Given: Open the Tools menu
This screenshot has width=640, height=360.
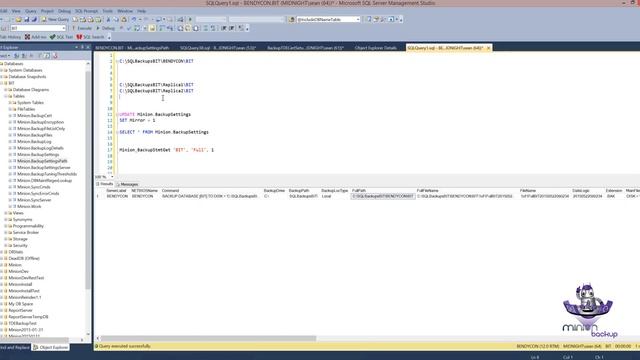Looking at the screenshot, I should click(x=107, y=11).
